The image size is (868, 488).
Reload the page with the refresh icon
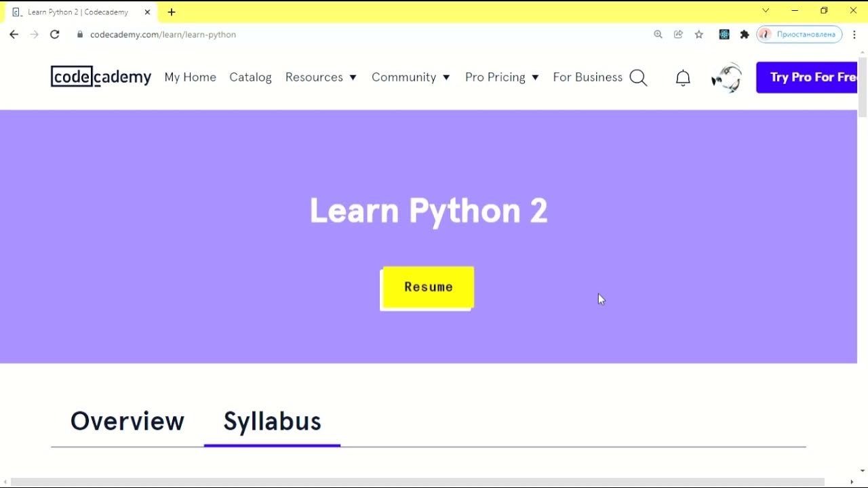[x=55, y=35]
